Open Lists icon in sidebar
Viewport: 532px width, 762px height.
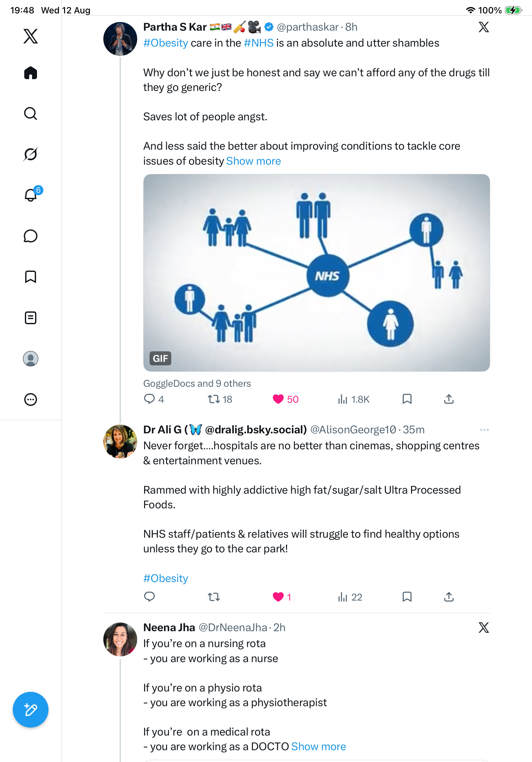click(31, 318)
